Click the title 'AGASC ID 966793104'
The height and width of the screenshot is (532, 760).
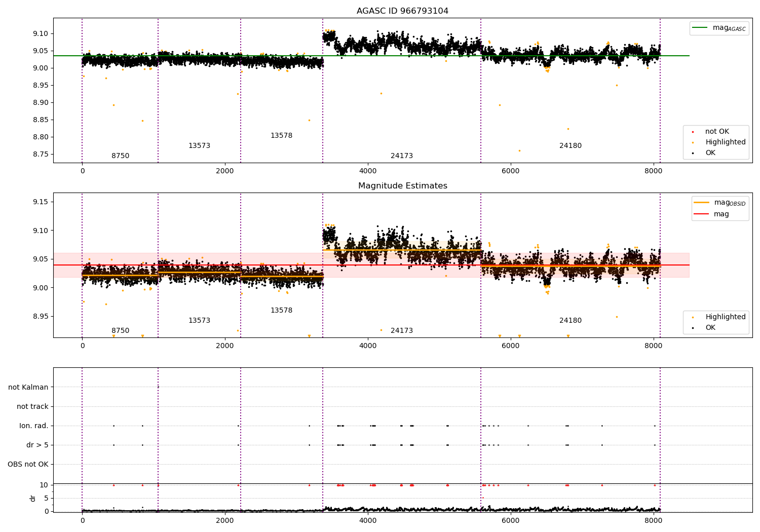point(402,11)
